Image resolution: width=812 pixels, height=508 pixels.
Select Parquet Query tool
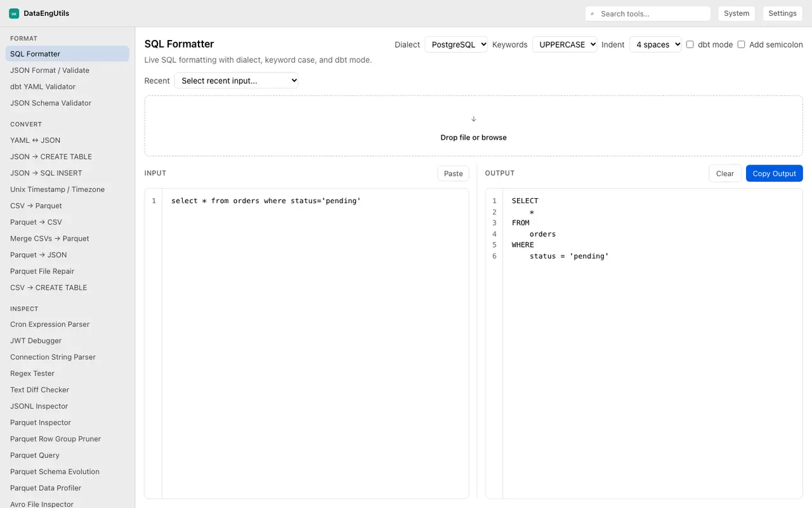tap(67, 455)
